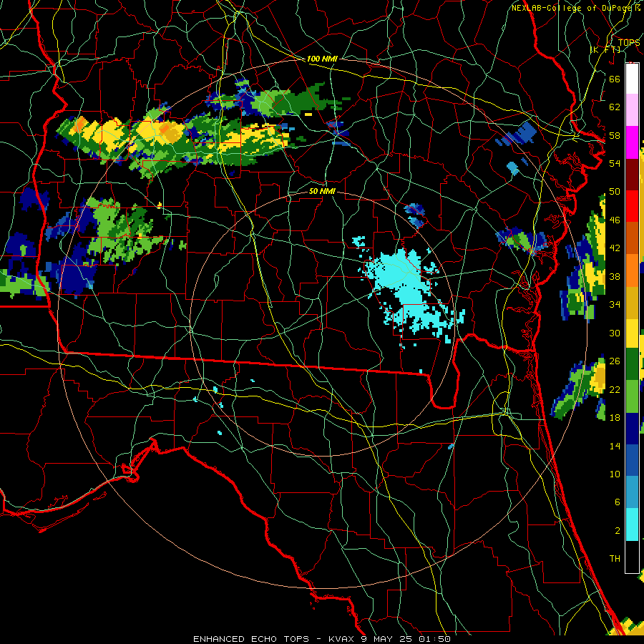Click the 38 legend value
The width and height of the screenshot is (644, 644).
(615, 276)
